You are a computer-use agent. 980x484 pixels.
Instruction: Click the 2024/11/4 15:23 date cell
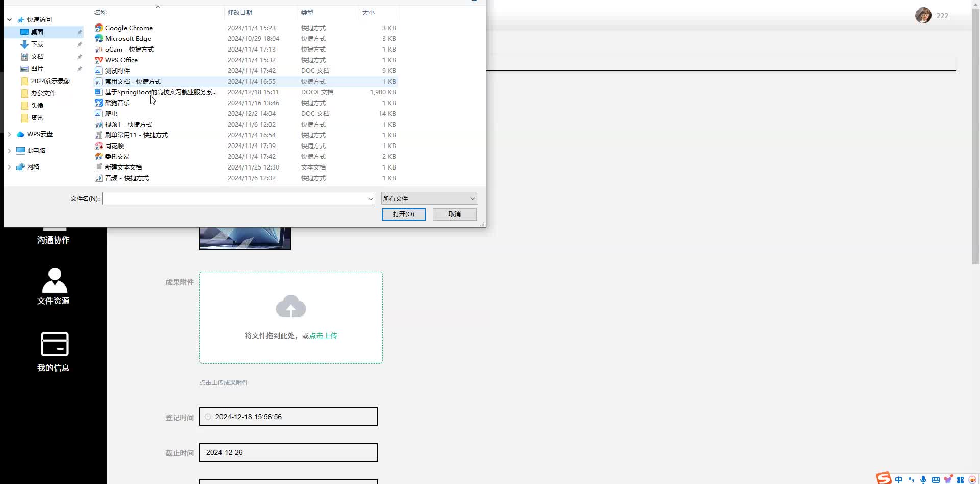point(251,28)
